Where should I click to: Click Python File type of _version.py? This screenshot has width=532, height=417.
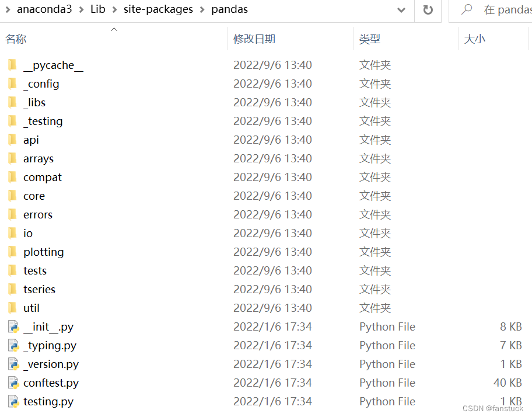point(387,364)
